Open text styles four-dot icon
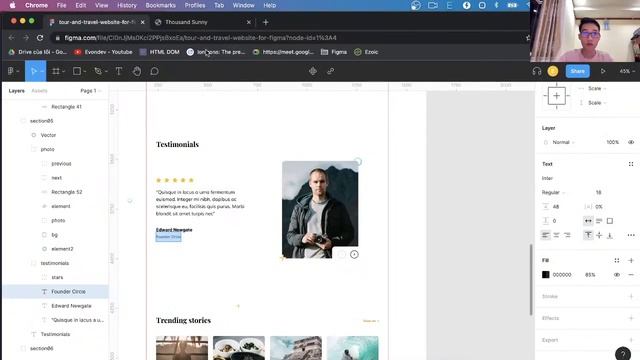This screenshot has width=640, height=360. (x=631, y=164)
